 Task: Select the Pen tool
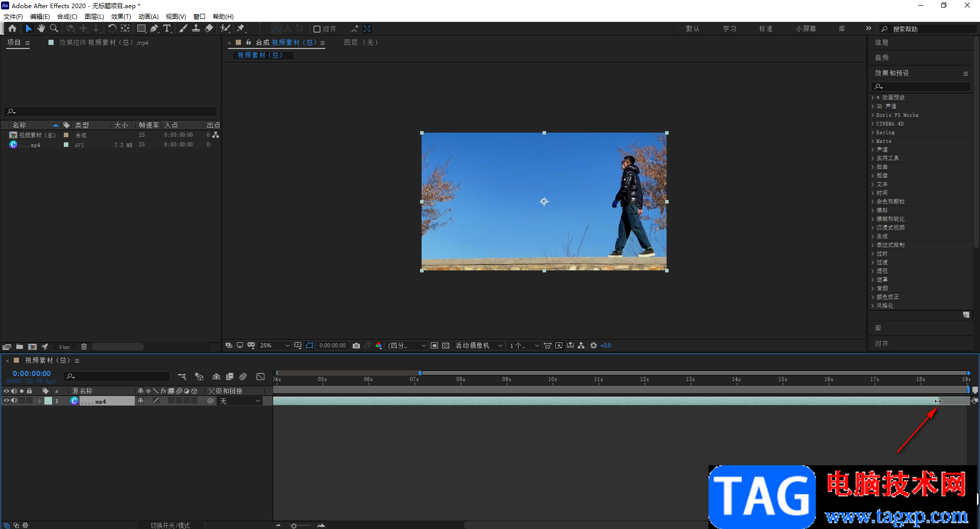pos(154,29)
